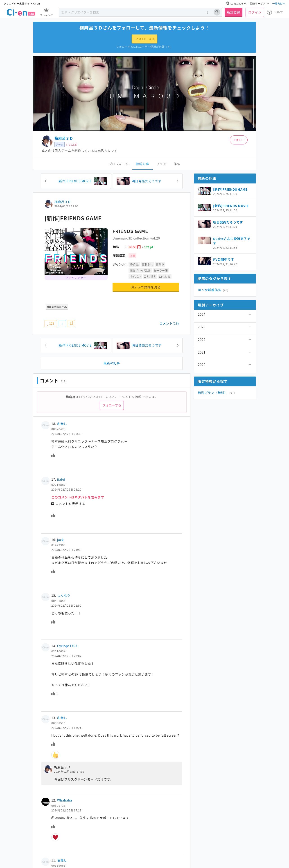Click 梅麻呂３D profile avatar below the banner
This screenshot has height=868, width=289.
coord(47,141)
